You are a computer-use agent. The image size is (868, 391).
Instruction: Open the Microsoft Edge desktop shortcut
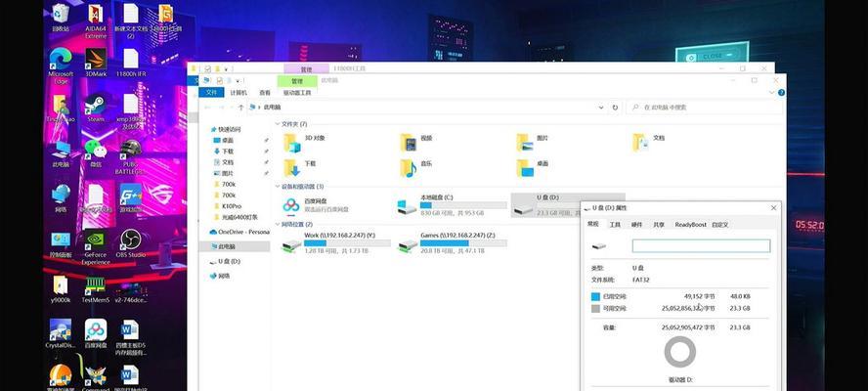(61, 59)
